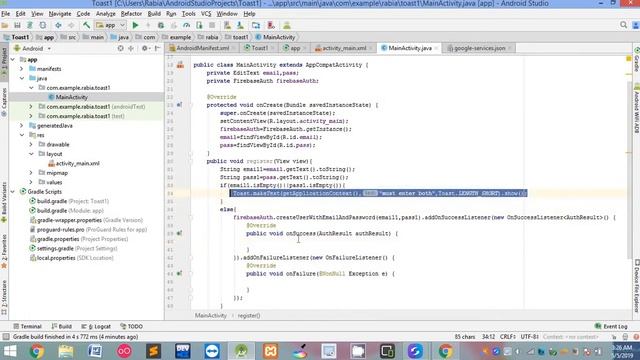Collapse the Gradle Scripts node
Screen dimensions: 640x360
point(13,192)
